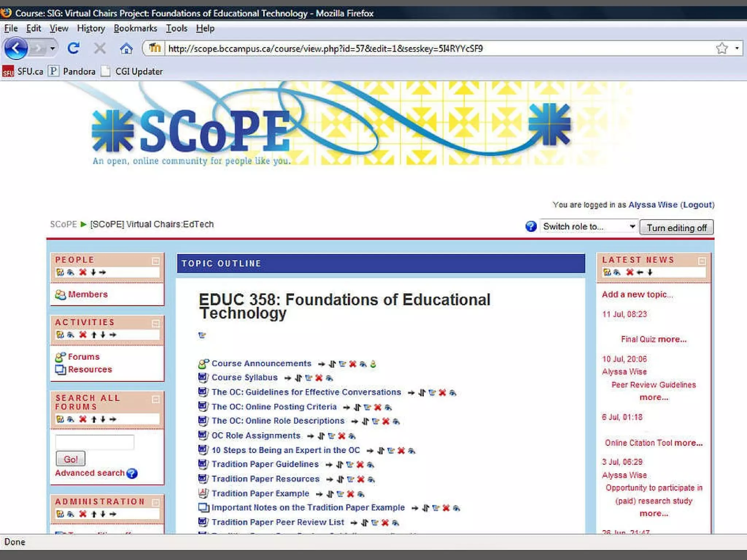This screenshot has height=560, width=747.
Task: Bookmark page with the star icon
Action: click(721, 48)
